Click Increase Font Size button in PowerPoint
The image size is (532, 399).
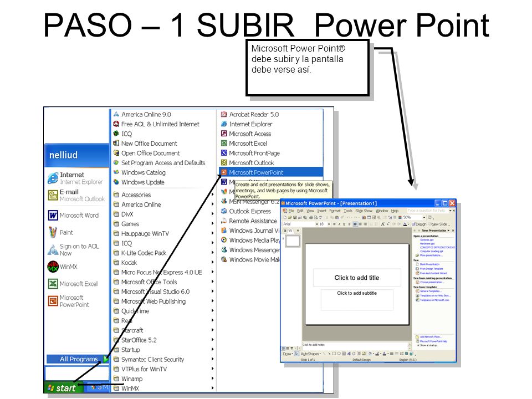(383, 224)
